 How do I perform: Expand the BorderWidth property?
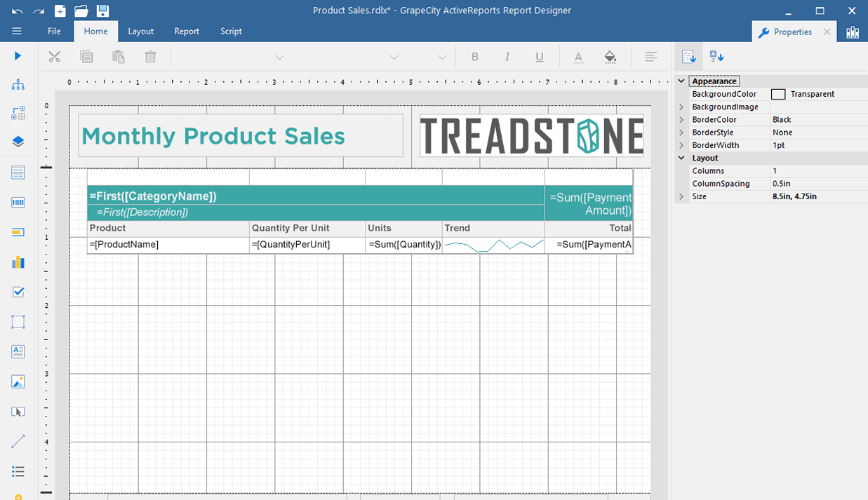tap(681, 145)
